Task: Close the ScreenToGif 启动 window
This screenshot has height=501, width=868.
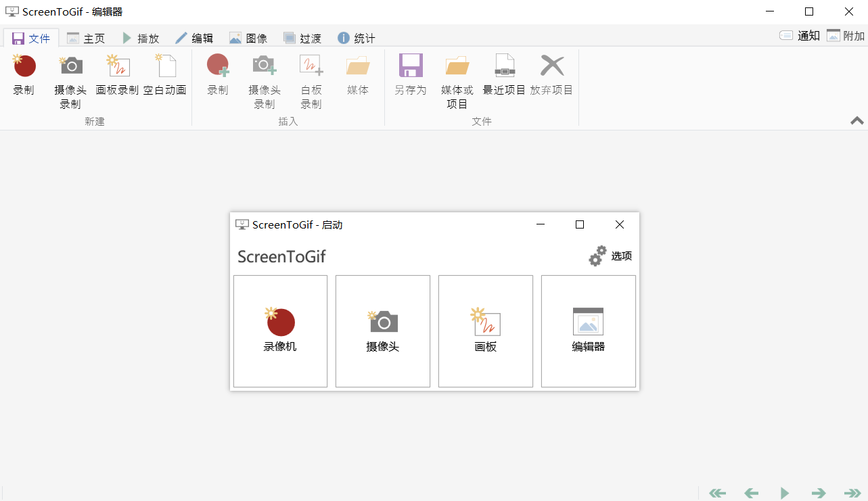Action: click(x=620, y=224)
